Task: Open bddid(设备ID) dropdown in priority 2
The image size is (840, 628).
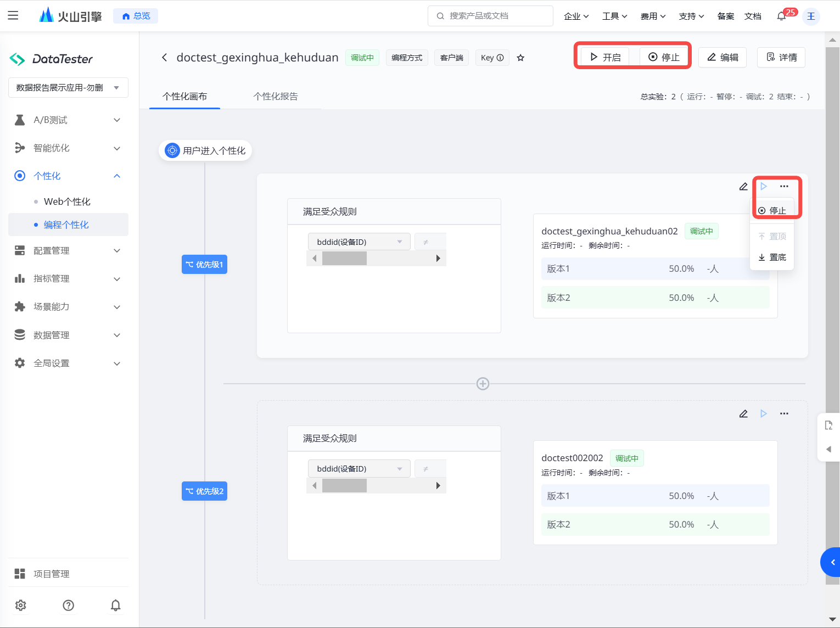Action: coord(359,468)
